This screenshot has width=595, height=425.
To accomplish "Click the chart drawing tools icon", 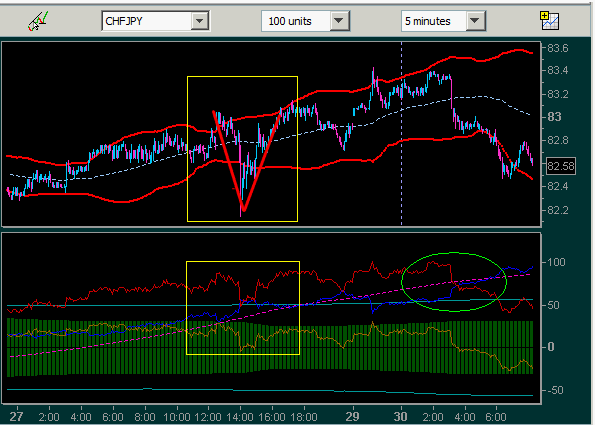I will coord(38,21).
